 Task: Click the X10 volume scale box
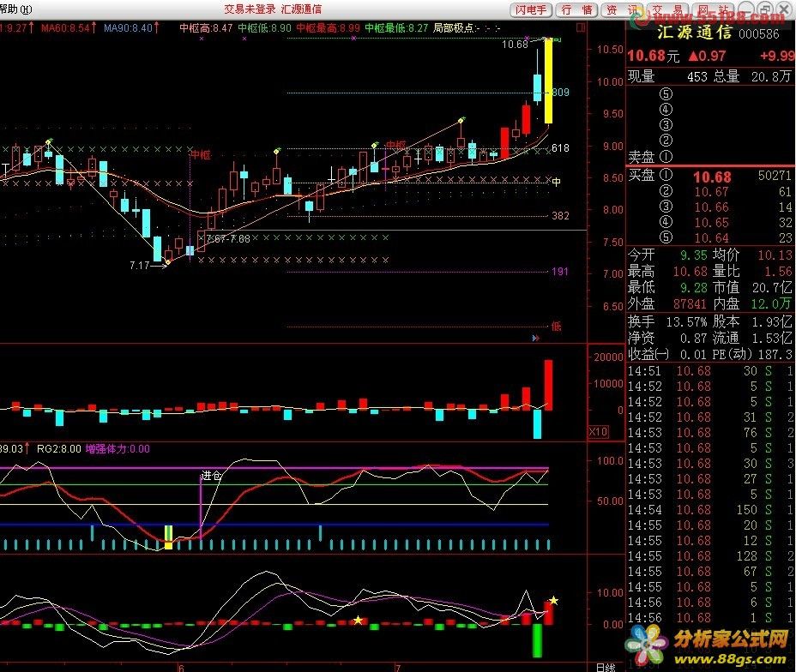(x=599, y=432)
